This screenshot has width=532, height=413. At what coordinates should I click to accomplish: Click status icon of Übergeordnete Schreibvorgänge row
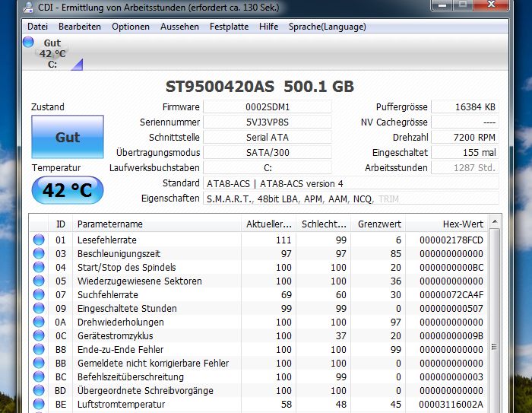(x=39, y=391)
